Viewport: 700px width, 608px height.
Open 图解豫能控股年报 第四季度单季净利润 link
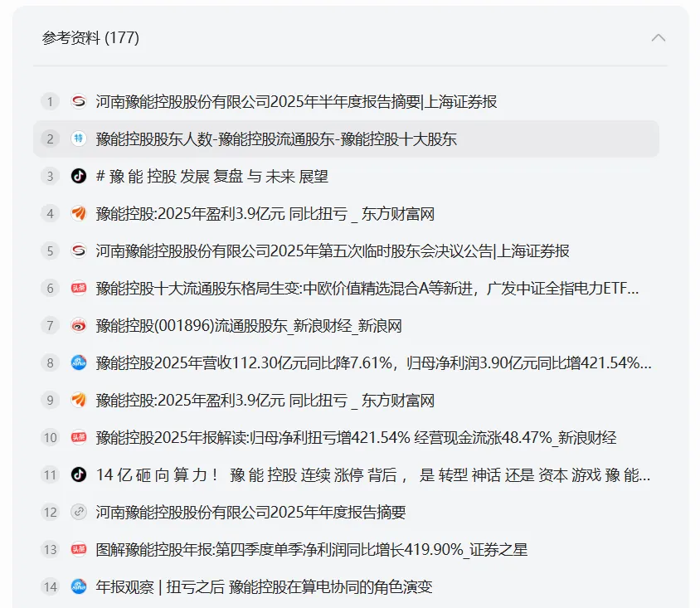click(311, 549)
